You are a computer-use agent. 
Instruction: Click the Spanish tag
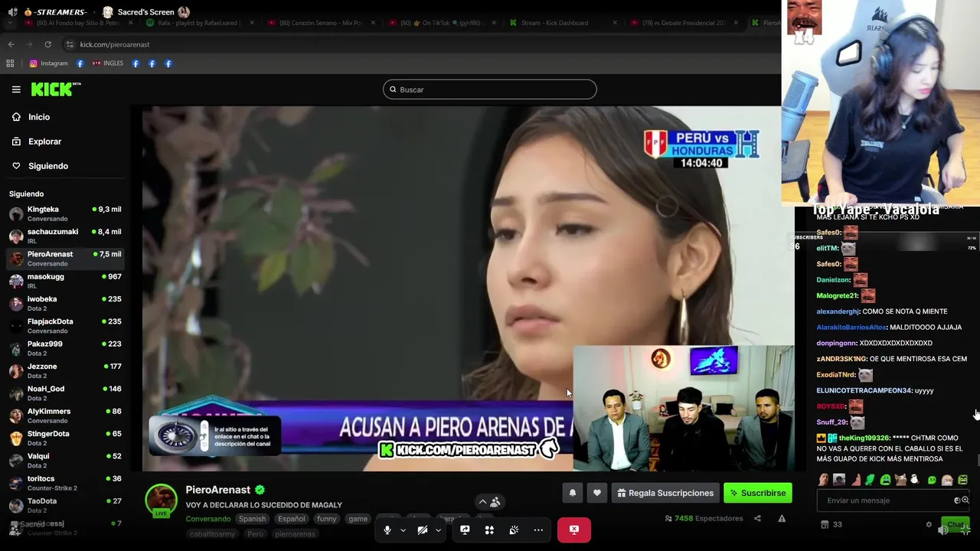252,519
